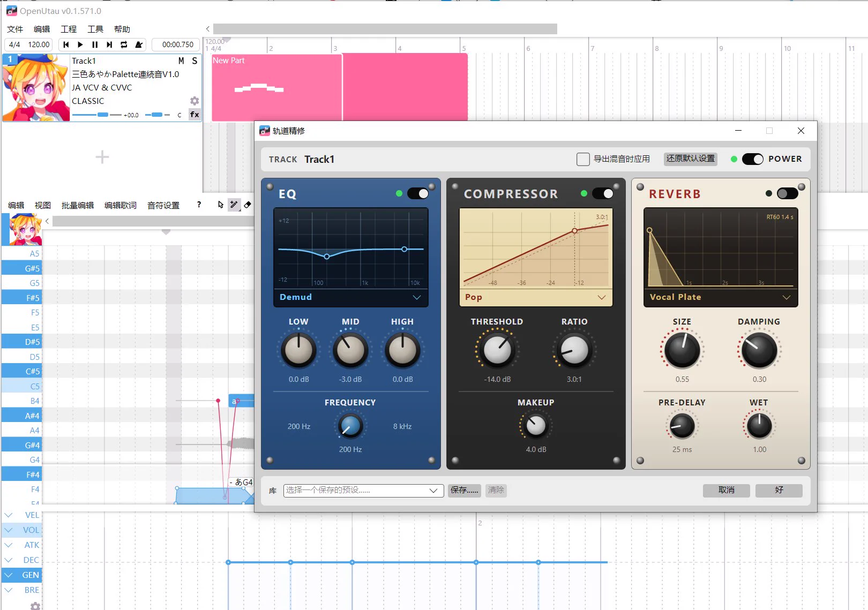
Task: Expand the GEN expression chevron
Action: point(9,575)
